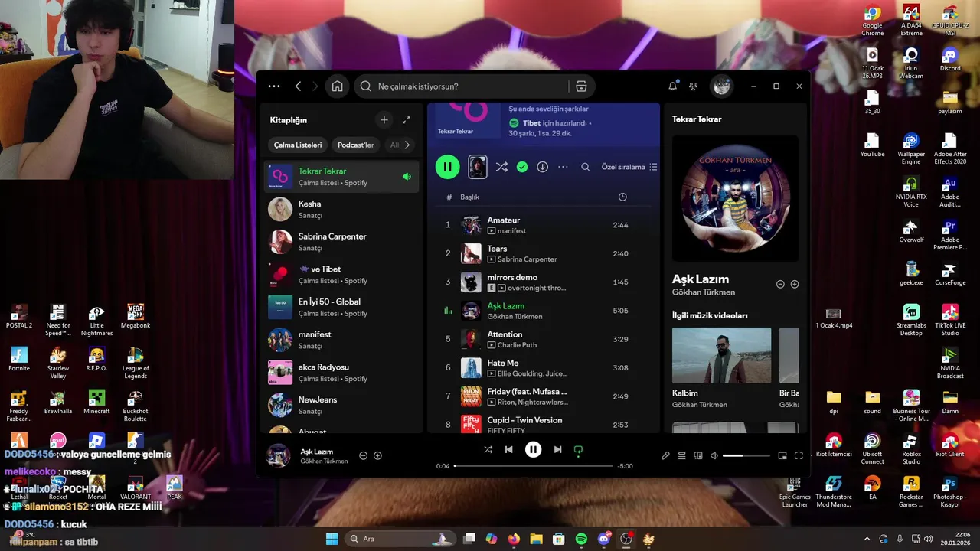Play the track Hate Me
The width and height of the screenshot is (980, 551).
click(x=544, y=368)
